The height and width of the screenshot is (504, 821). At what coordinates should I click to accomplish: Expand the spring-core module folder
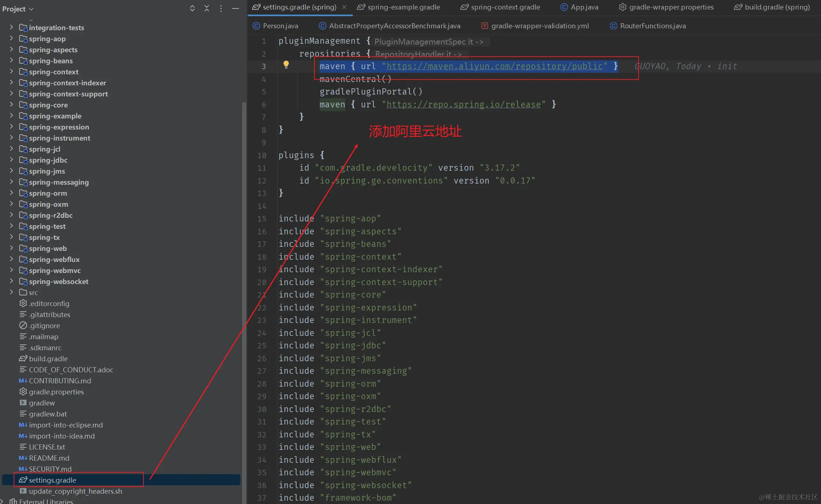11,105
